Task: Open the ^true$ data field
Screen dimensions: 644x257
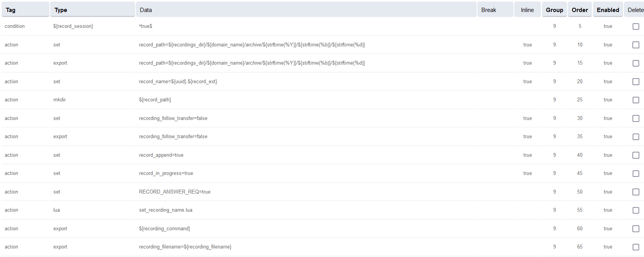Action: coord(146,26)
